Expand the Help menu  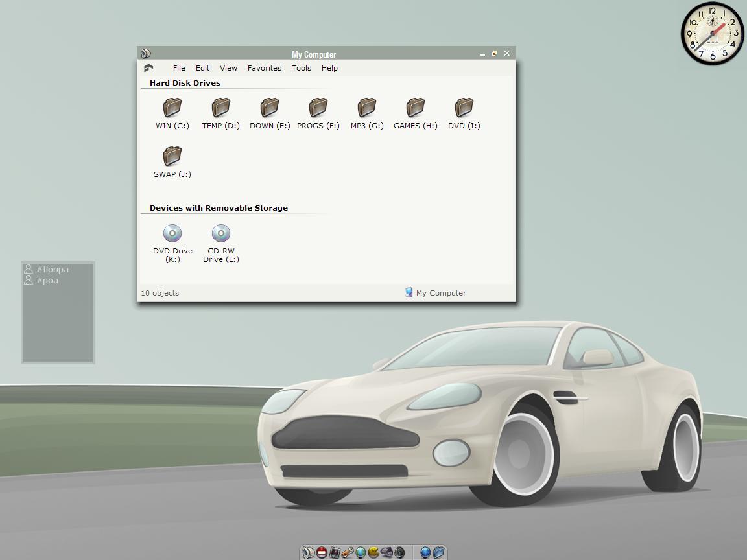point(329,68)
